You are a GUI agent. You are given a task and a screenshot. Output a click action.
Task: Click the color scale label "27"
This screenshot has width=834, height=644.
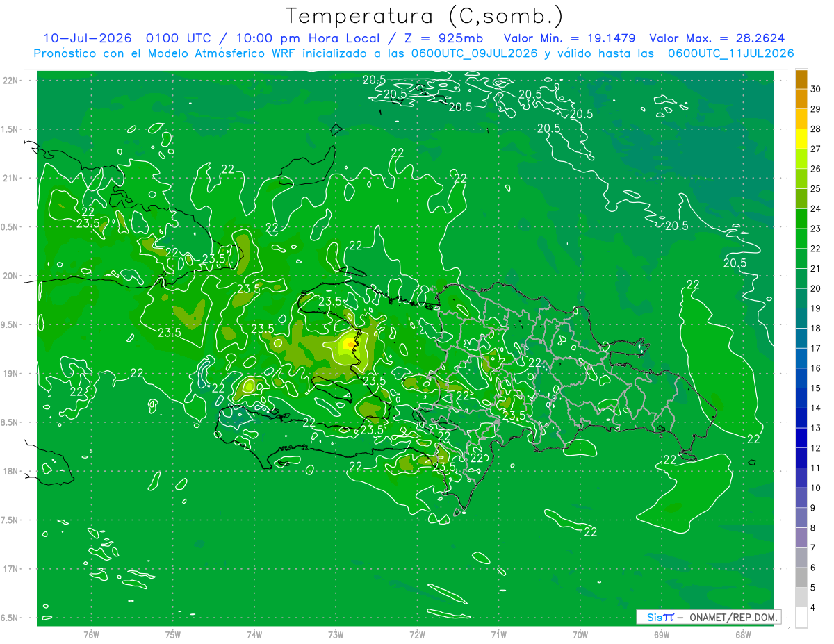(x=816, y=149)
